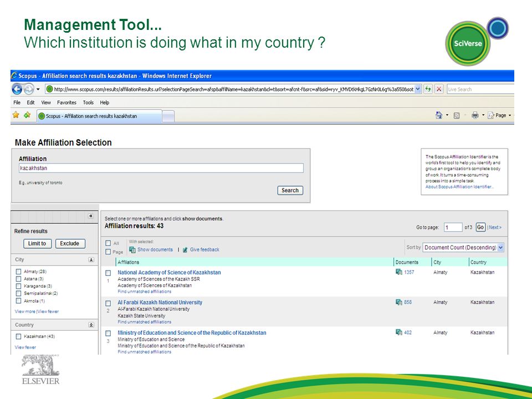Check the Almaty (28) city filter
Viewport: 532px width, 399px height.
click(19, 272)
